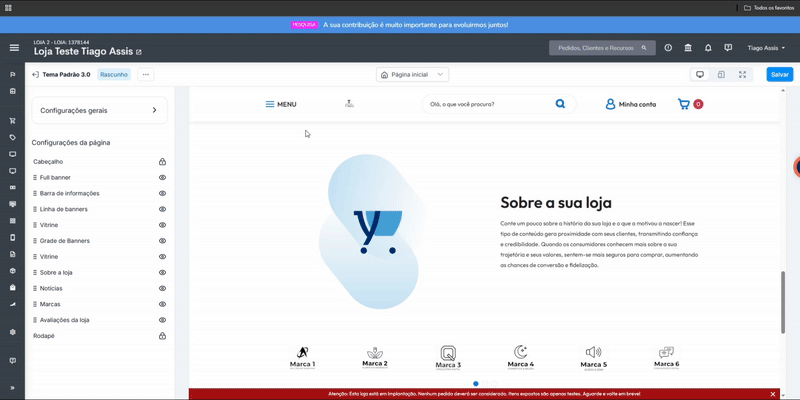The width and height of the screenshot is (800, 400).
Task: Hide the Linha de banners section
Action: pos(162,209)
